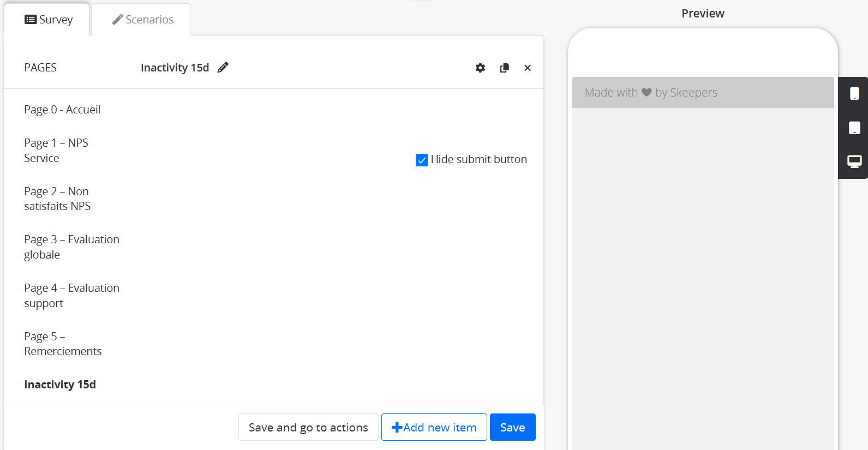The width and height of the screenshot is (868, 450).
Task: Rename the Inactivity 15d page with pencil icon
Action: (x=223, y=68)
